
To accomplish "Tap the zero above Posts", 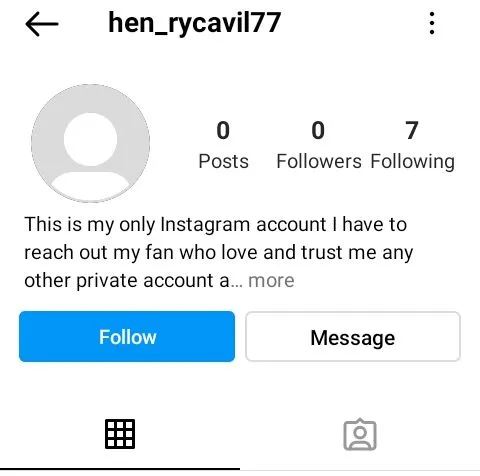I will (223, 130).
